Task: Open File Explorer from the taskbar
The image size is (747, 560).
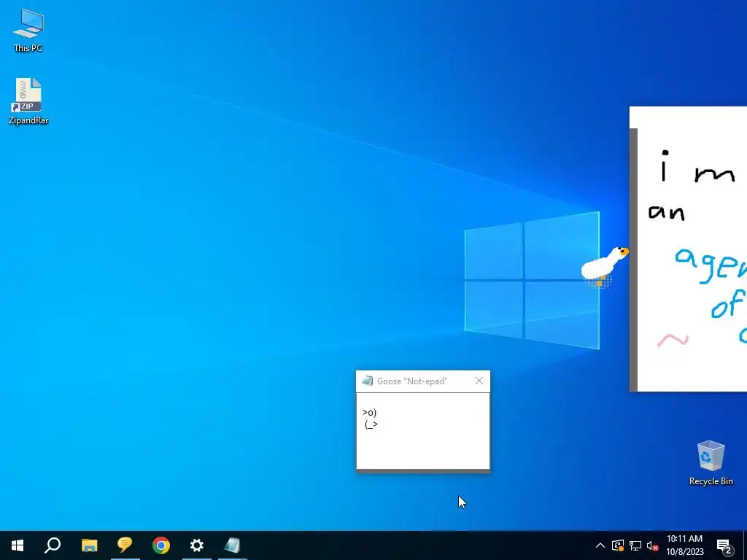Action: tap(89, 545)
